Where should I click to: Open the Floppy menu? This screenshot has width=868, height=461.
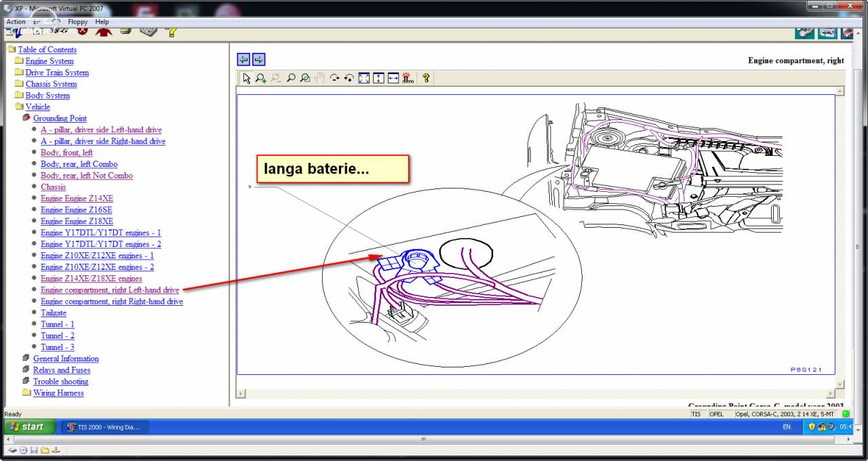coord(77,22)
